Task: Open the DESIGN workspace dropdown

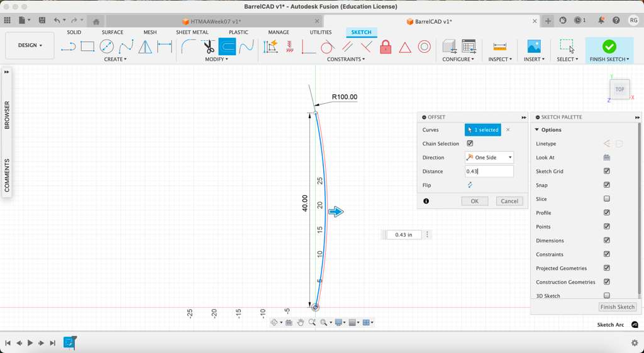Action: 30,45
